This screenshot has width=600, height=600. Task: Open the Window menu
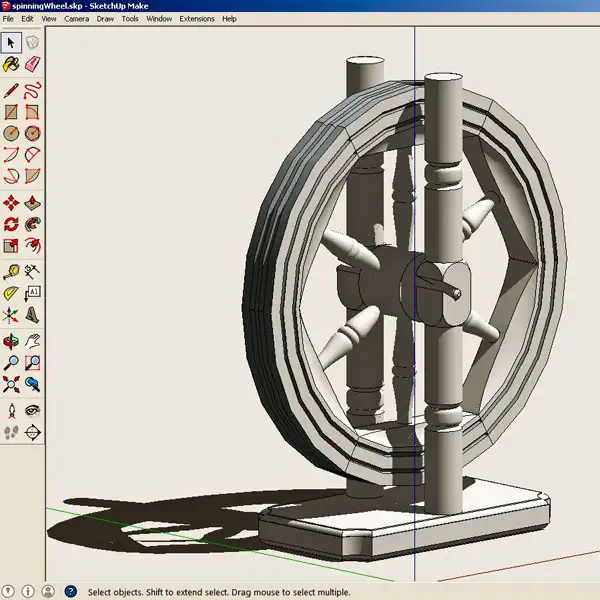click(x=159, y=19)
